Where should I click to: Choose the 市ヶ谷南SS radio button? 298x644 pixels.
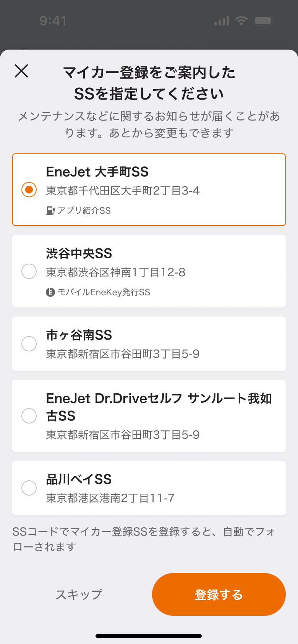(x=29, y=344)
